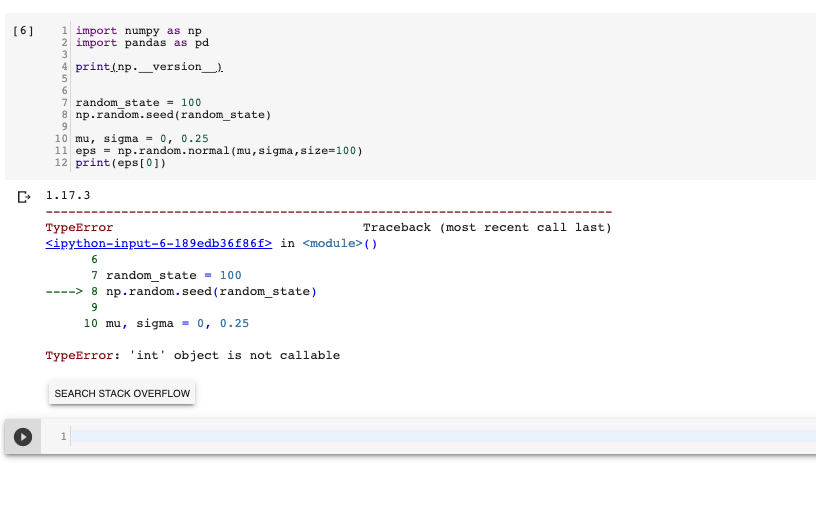Click the output icon beside 1.17.3
Viewport: 816px width, 511px height.
pyautogui.click(x=24, y=196)
